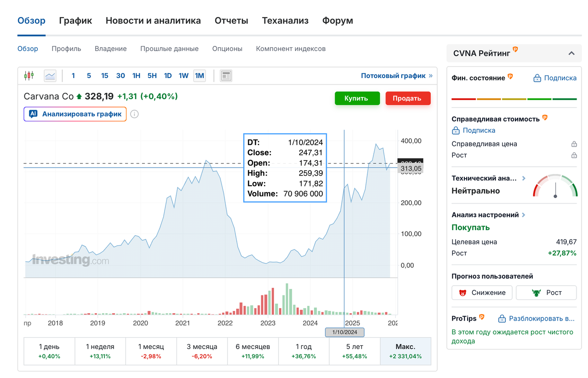Vote Рост in user forecast

pyautogui.click(x=546, y=293)
